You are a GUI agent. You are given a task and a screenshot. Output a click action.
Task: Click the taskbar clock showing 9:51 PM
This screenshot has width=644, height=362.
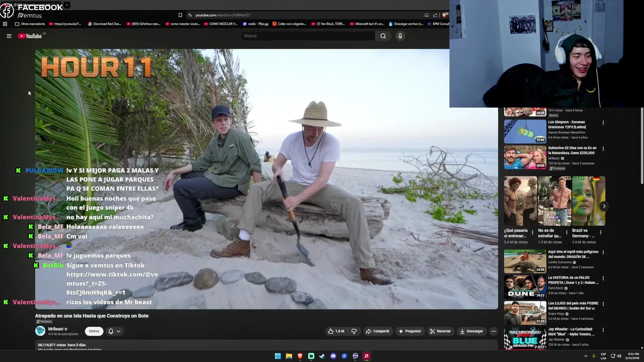click(633, 356)
